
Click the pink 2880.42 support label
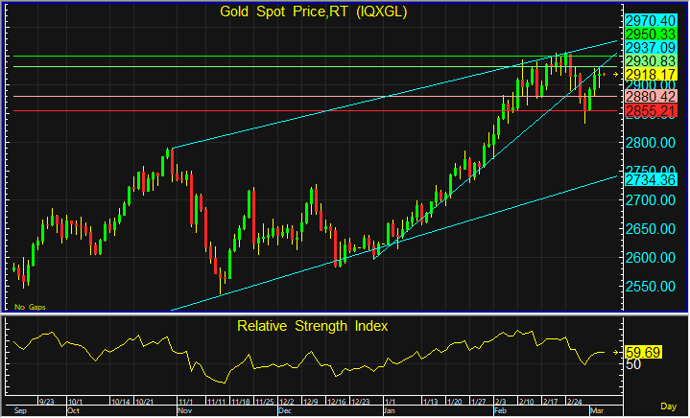(x=653, y=96)
